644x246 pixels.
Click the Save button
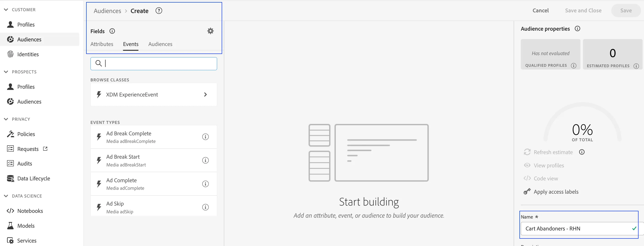coord(626,11)
